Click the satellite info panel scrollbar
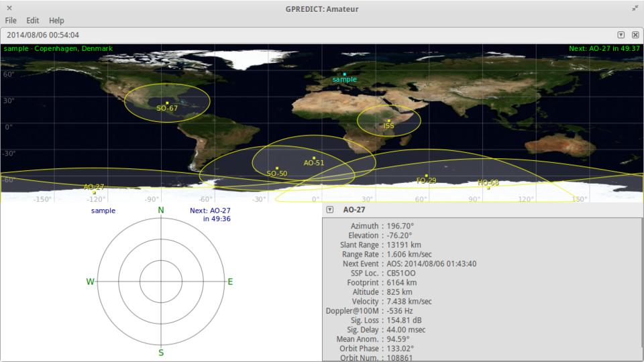The width and height of the screenshot is (644, 362). coord(641,288)
